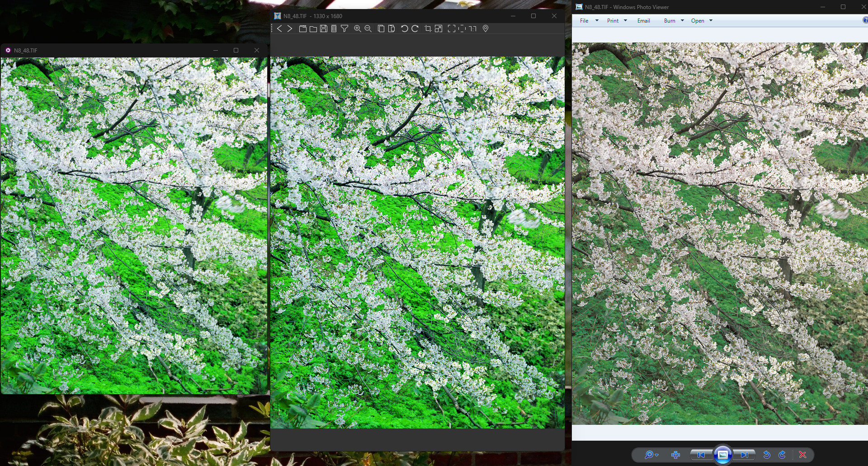Click the delete trash can icon
This screenshot has width=868, height=466.
point(334,29)
